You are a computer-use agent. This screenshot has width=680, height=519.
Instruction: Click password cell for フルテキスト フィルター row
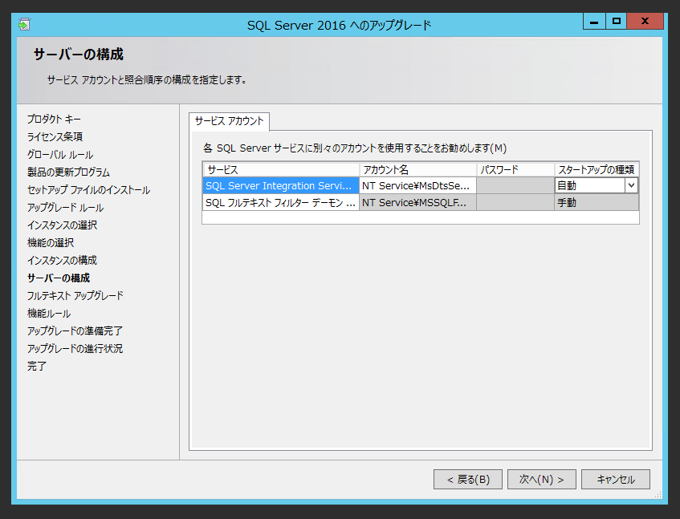[x=515, y=202]
